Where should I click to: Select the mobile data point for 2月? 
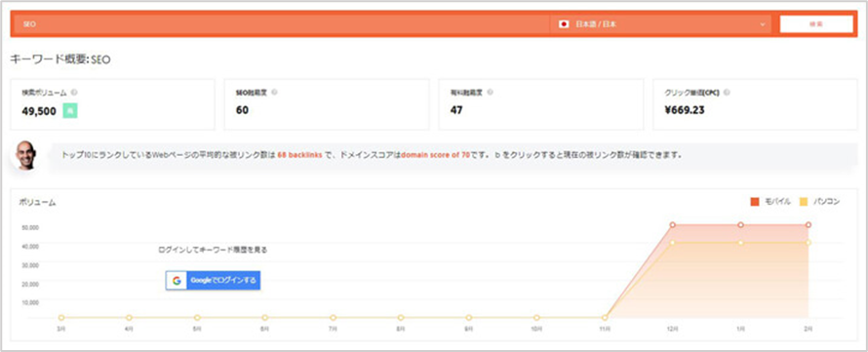[x=809, y=224]
